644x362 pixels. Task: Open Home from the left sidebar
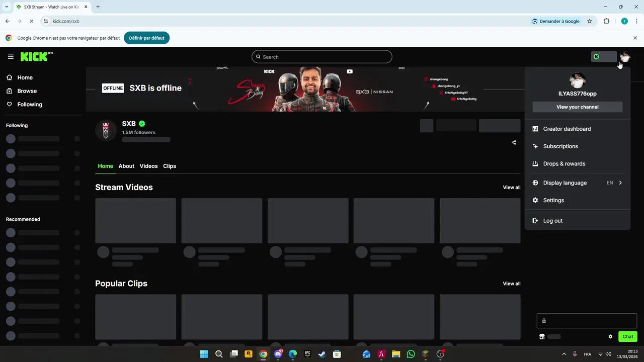pos(9,77)
